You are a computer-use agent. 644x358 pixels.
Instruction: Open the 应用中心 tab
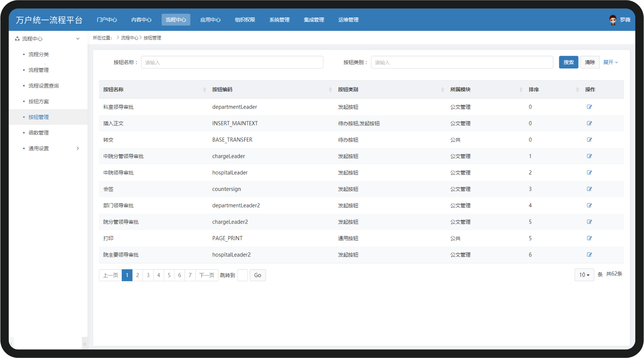[x=210, y=20]
